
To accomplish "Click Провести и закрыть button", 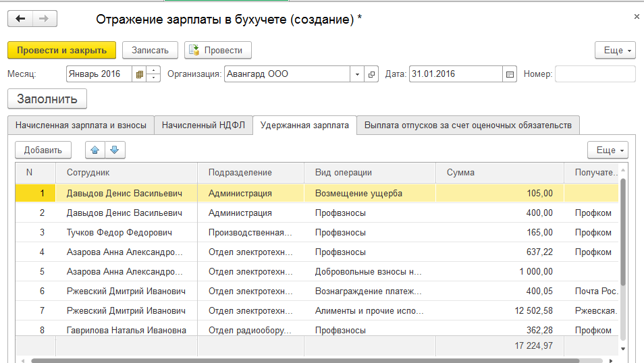I will tap(61, 50).
